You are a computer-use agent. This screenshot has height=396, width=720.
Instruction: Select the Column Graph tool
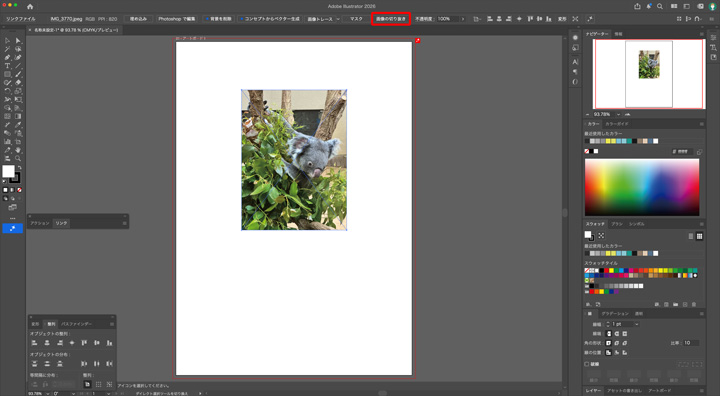pyautogui.click(x=7, y=141)
